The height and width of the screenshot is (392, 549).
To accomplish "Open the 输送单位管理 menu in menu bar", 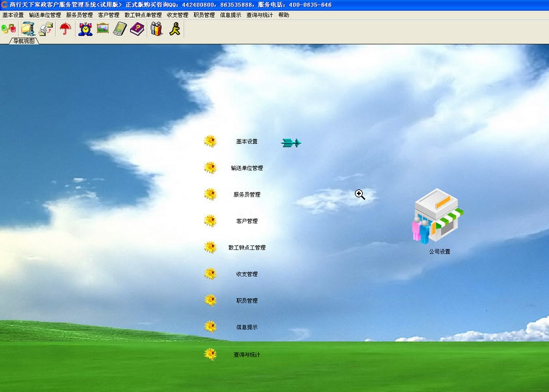I will pyautogui.click(x=45, y=15).
